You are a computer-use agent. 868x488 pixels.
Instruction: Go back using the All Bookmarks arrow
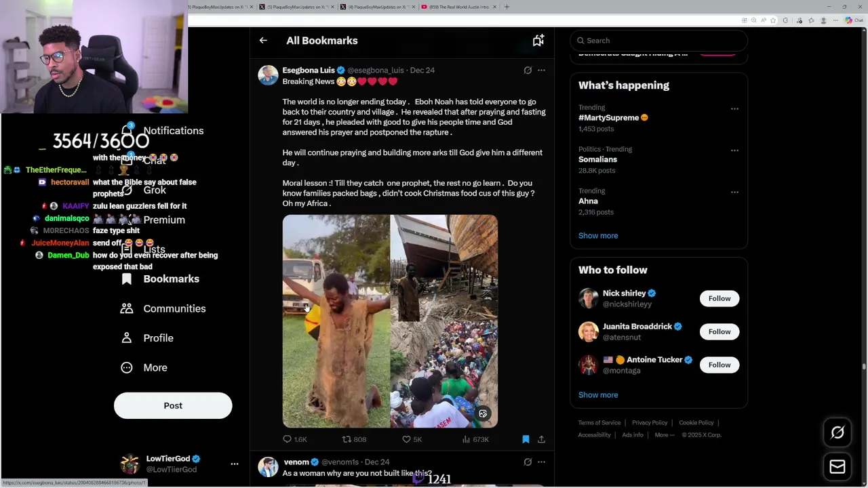click(x=263, y=41)
